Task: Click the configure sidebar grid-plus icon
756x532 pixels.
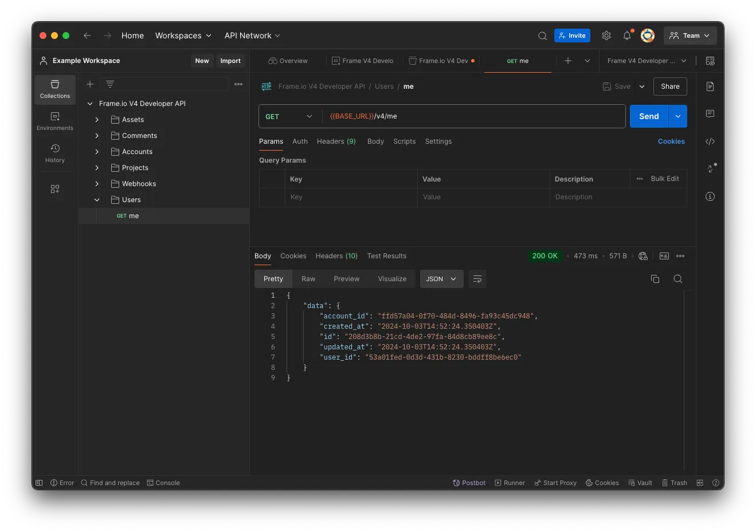Action: tap(55, 189)
